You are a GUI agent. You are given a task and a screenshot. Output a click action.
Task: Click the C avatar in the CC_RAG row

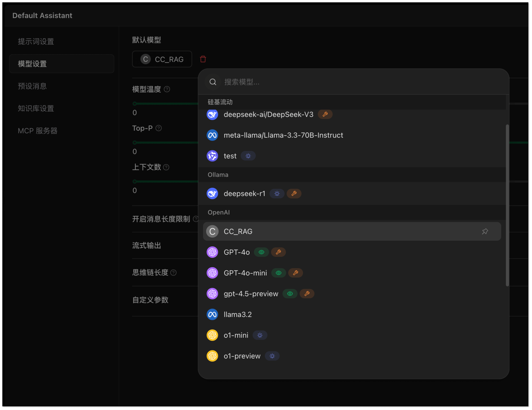pyautogui.click(x=212, y=231)
